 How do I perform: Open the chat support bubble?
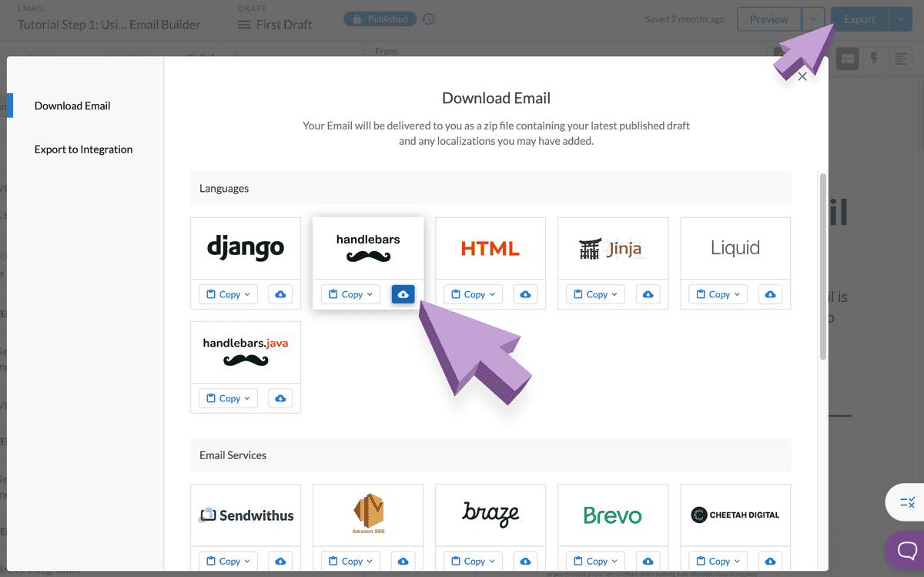pos(907,550)
